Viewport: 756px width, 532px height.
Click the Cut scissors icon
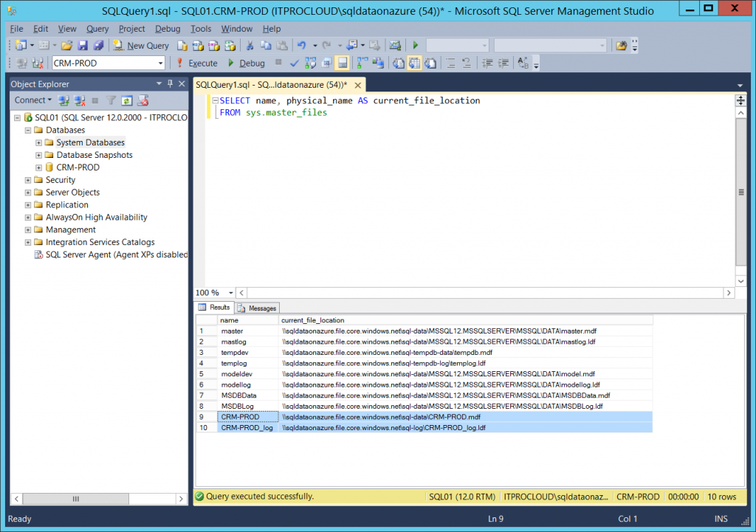[x=250, y=45]
